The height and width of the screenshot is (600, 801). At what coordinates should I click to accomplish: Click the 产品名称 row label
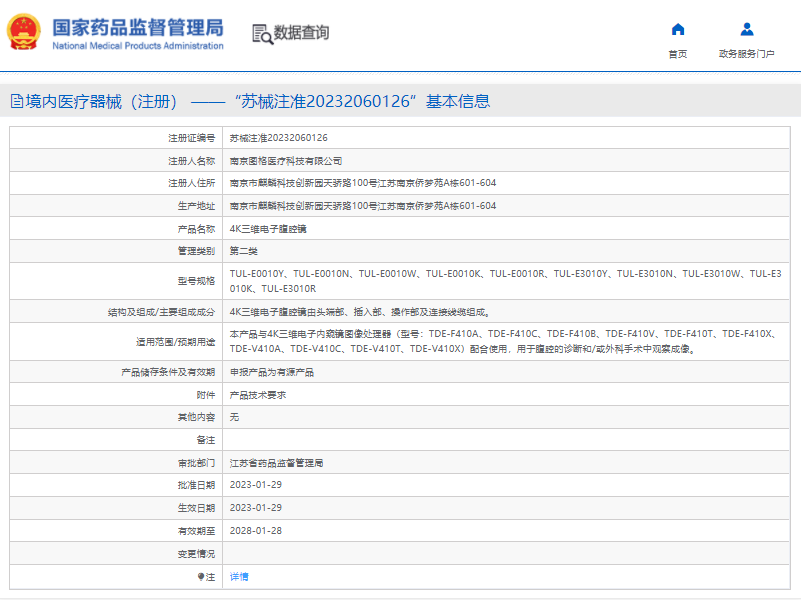196,229
